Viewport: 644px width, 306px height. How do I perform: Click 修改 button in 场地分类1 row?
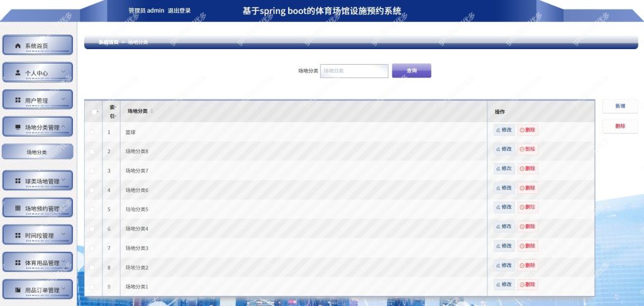[x=504, y=284]
